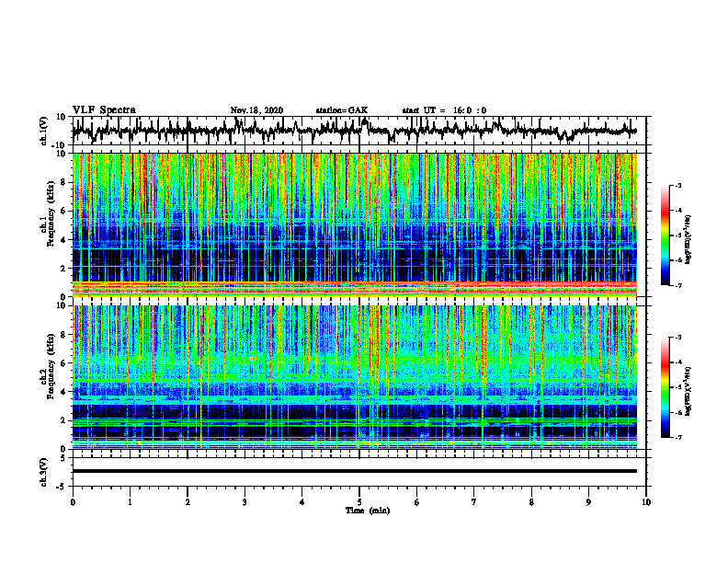Click the ch.2 spectrogram color scale bar
The height and width of the screenshot is (563, 728).
click(x=665, y=387)
